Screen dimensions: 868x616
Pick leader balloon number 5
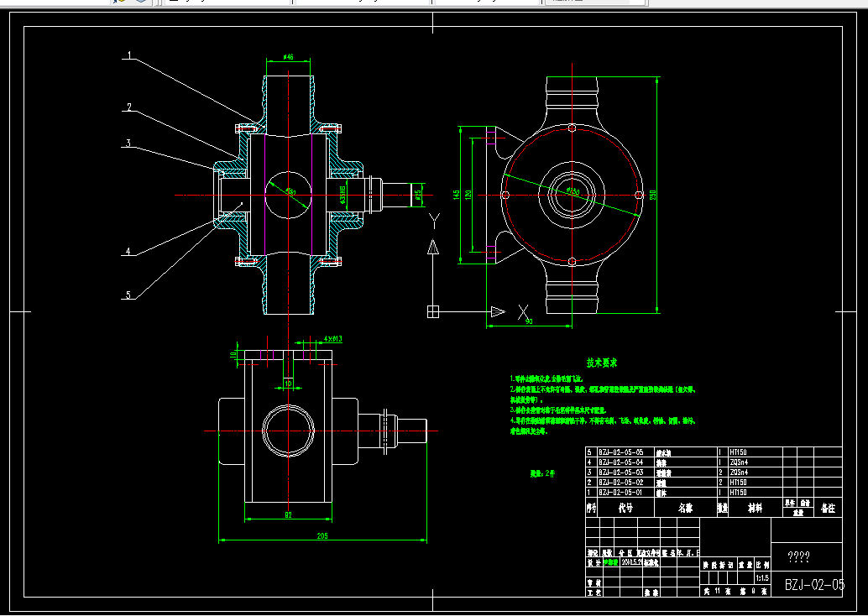point(128,295)
